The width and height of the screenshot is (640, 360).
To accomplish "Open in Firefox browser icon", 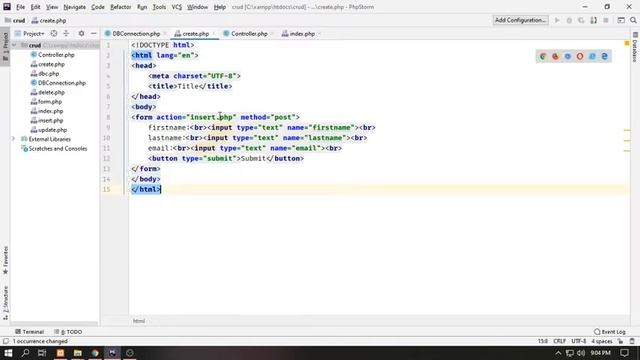I will point(555,56).
